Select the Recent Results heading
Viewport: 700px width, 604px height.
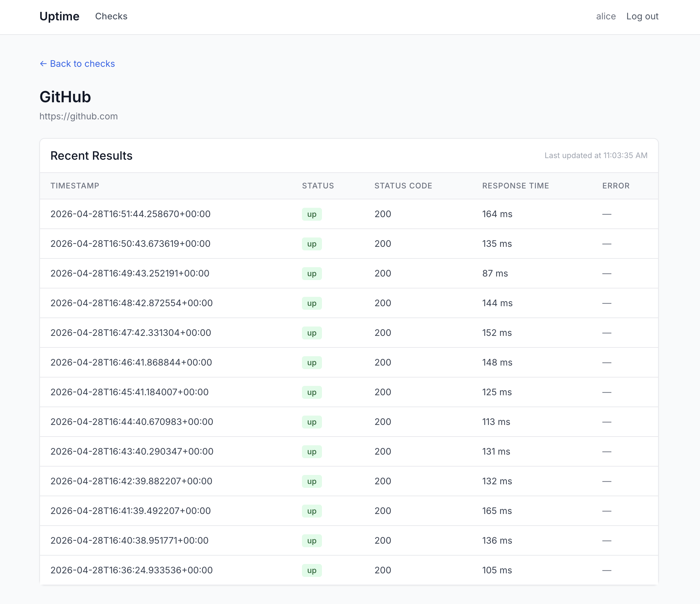pos(91,156)
